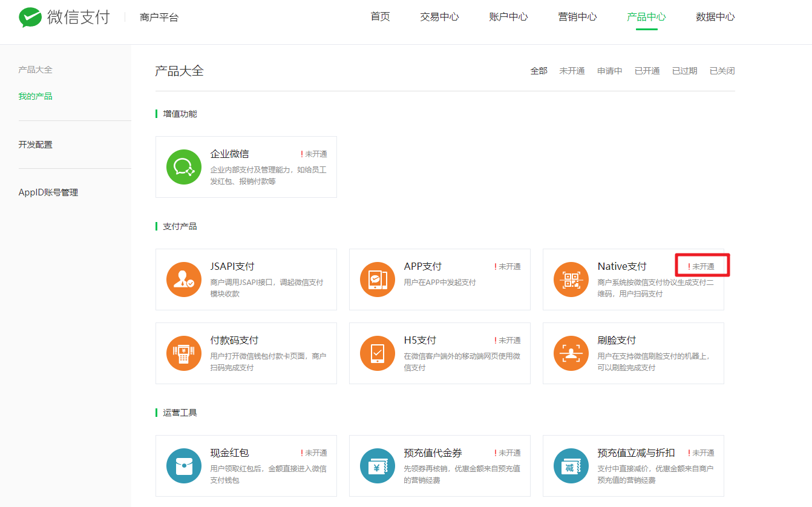This screenshot has height=507, width=812.
Task: Open the JSAPI支付 product title
Action: tap(232, 266)
